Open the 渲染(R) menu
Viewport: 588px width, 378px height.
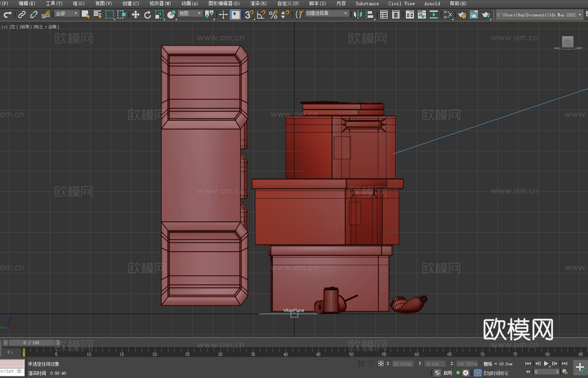258,3
